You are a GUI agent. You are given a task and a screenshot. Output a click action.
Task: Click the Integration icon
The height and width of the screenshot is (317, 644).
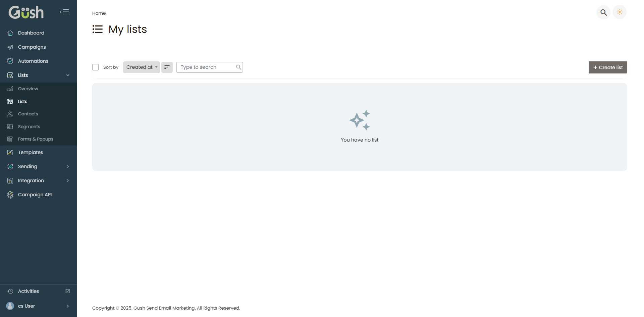10,180
